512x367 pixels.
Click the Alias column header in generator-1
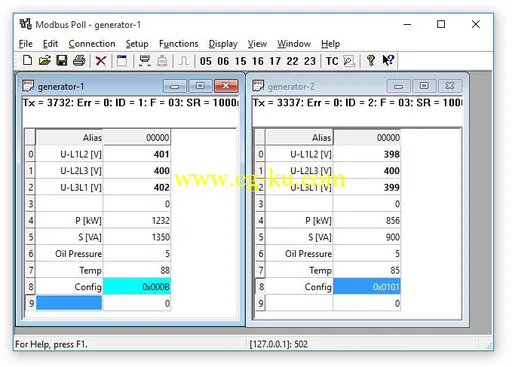coord(69,137)
